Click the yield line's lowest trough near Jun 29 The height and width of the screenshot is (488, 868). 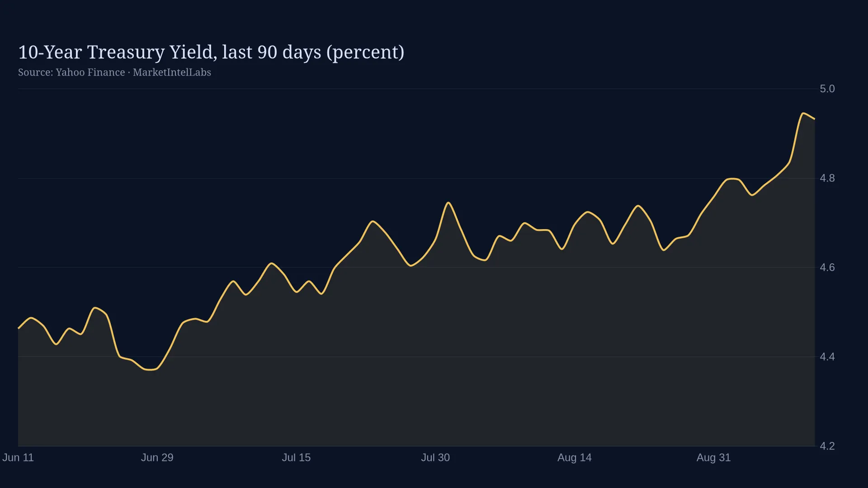click(150, 370)
